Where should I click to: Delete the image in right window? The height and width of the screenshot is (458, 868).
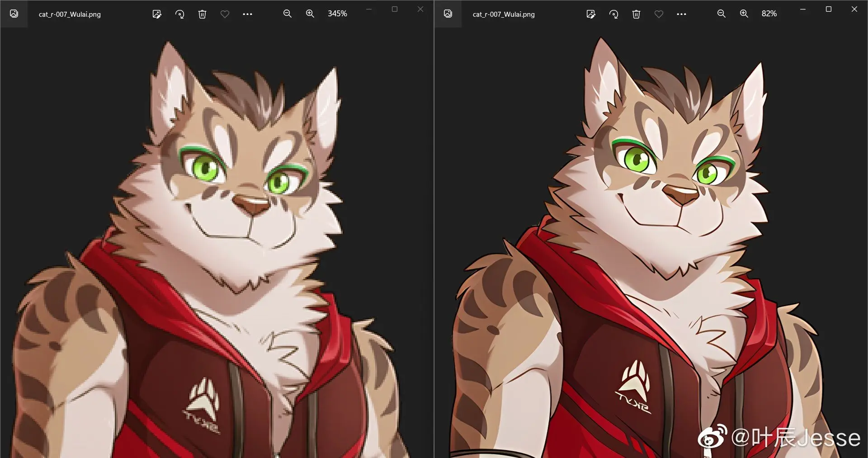click(x=636, y=14)
